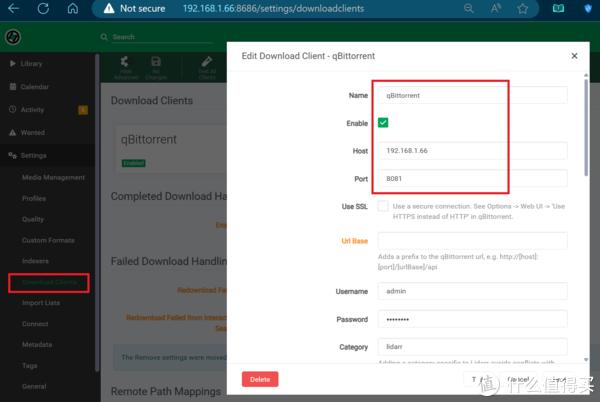
Task: Click the Search field in Lidarr header
Action: (162, 37)
